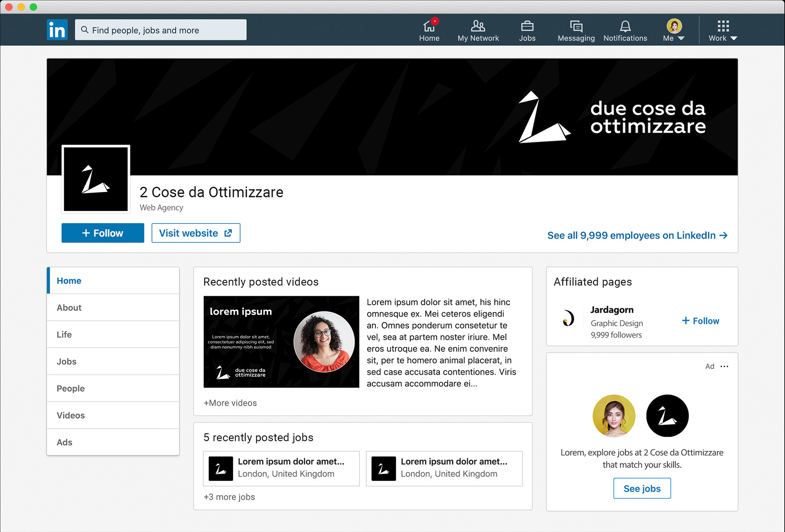Follow 2 Cose da Ottimizzare company
The image size is (785, 532).
[103, 233]
